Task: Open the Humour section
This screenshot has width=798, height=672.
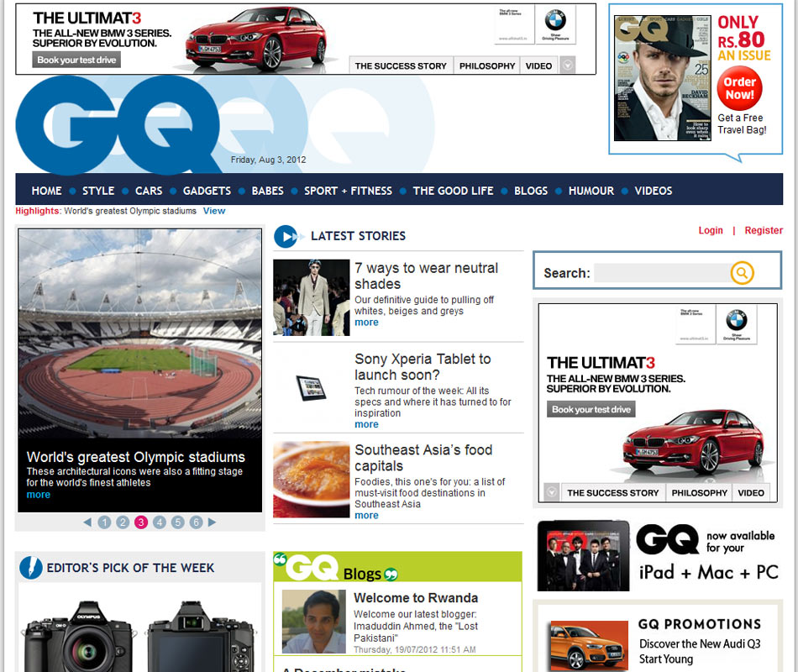Action: pos(591,191)
